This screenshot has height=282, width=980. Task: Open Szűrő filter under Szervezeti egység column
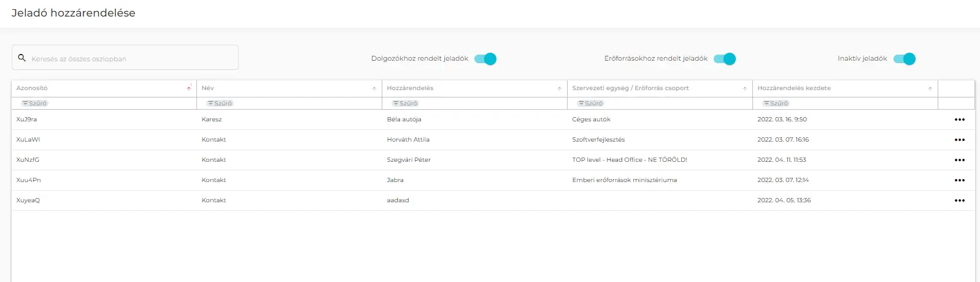[x=591, y=104]
